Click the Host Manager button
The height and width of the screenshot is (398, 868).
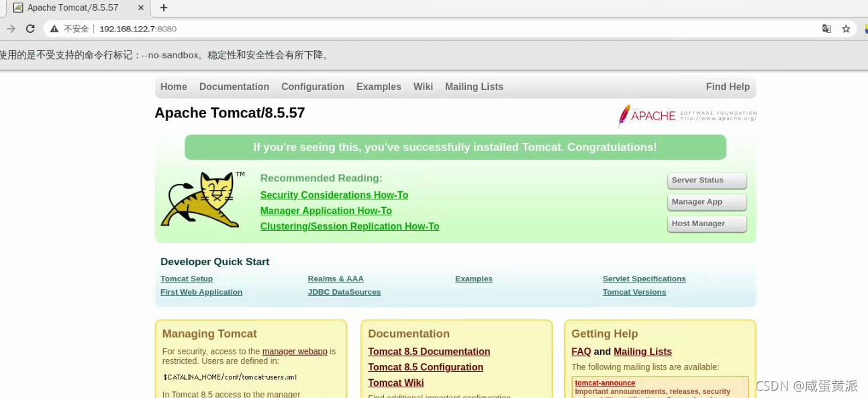point(707,223)
